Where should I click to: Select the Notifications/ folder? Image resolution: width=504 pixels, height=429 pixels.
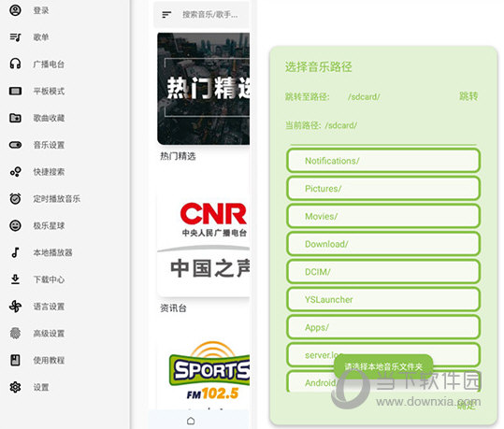(x=383, y=161)
